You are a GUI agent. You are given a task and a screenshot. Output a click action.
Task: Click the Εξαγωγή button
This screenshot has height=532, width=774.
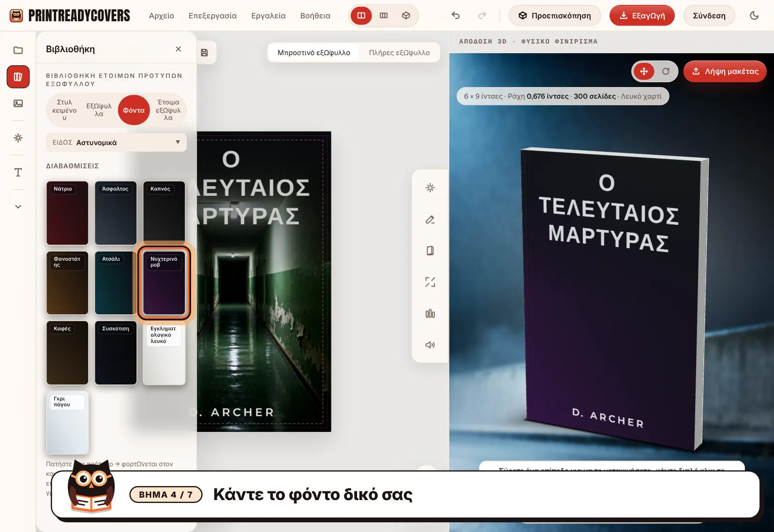642,15
